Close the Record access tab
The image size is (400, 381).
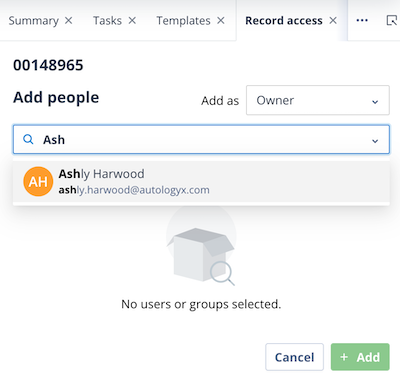333,21
